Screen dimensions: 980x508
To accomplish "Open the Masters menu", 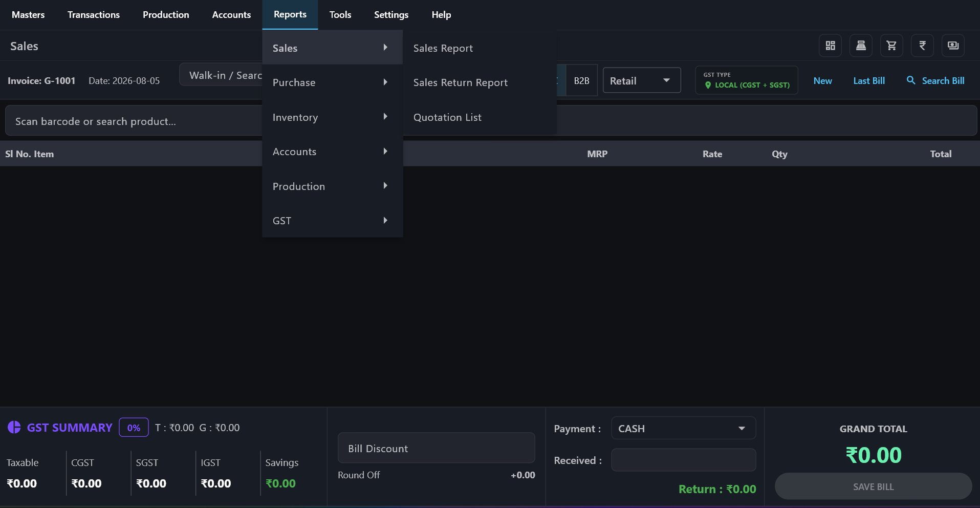I will [28, 14].
